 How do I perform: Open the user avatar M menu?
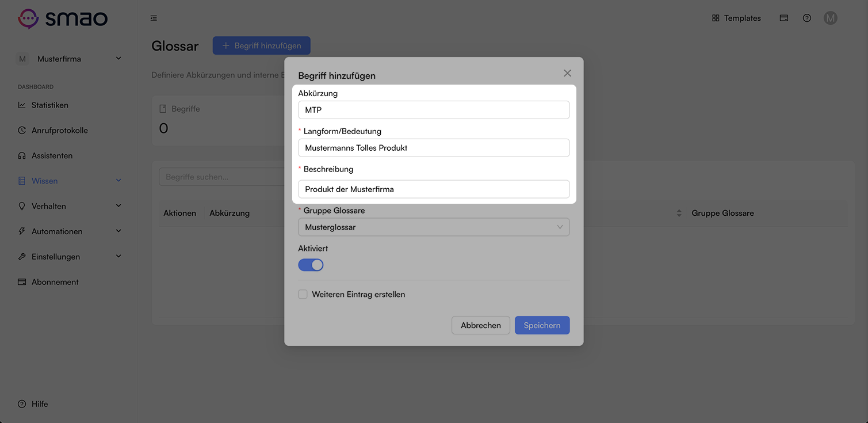point(830,18)
